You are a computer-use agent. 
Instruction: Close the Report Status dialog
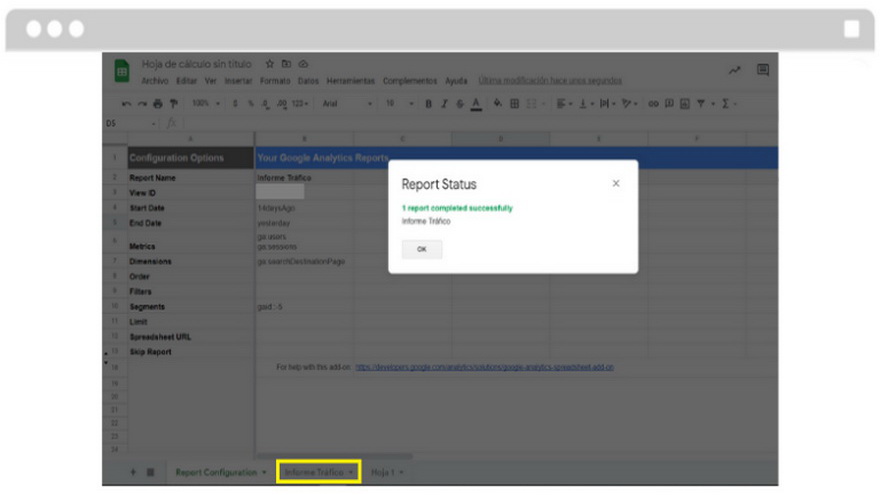click(616, 184)
